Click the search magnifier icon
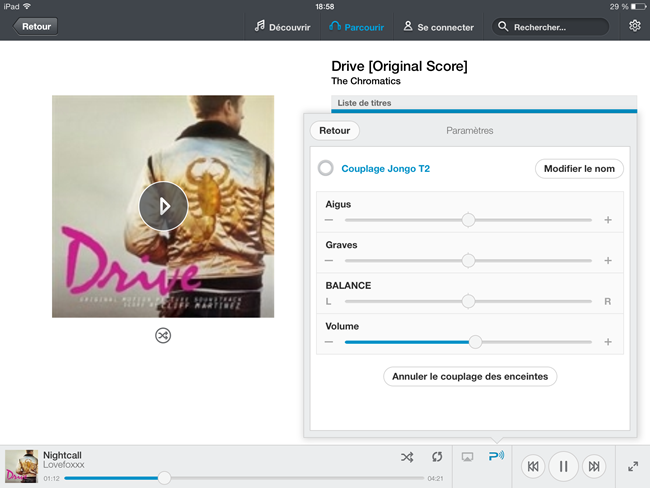The width and height of the screenshot is (650, 488). tap(503, 27)
